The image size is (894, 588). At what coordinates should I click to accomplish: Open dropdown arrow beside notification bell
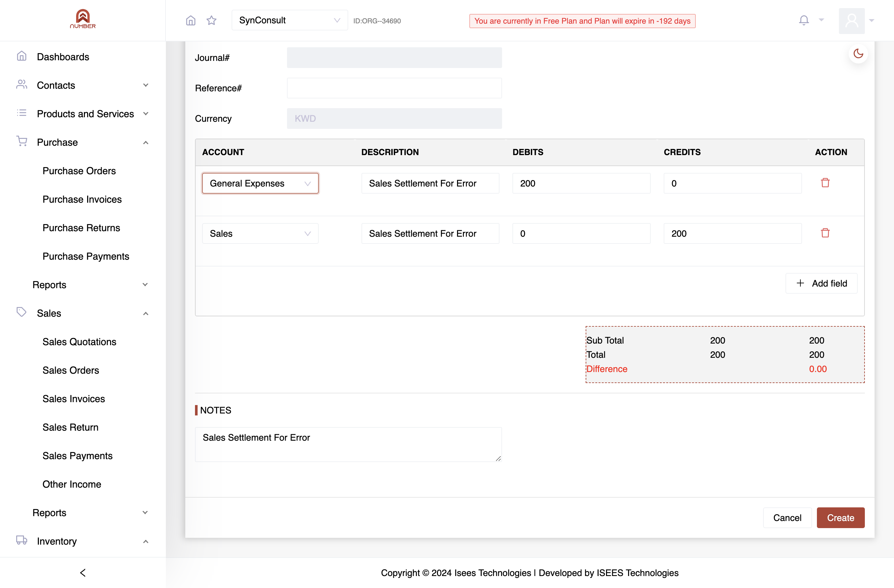821,20
